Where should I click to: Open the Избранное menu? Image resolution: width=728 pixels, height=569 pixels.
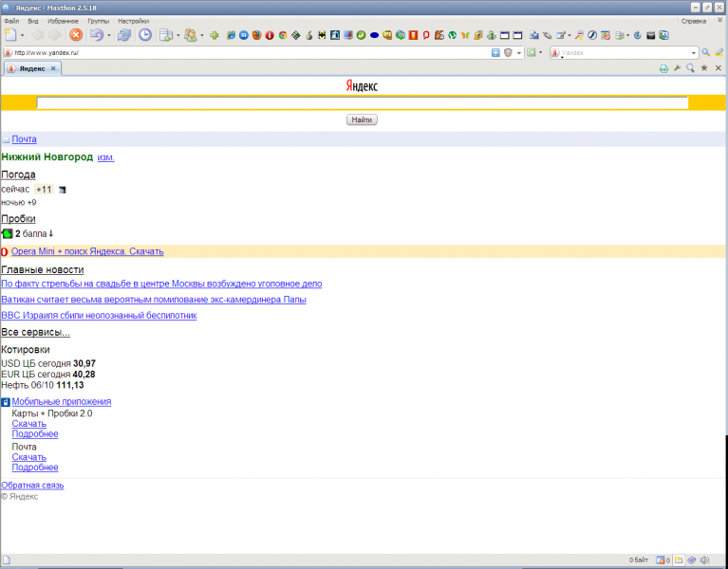tap(63, 21)
